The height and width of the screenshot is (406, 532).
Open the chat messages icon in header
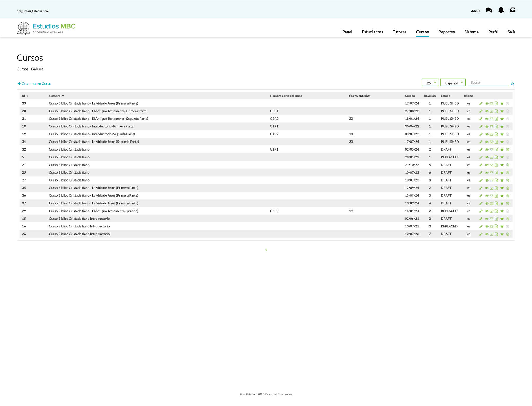(x=489, y=10)
